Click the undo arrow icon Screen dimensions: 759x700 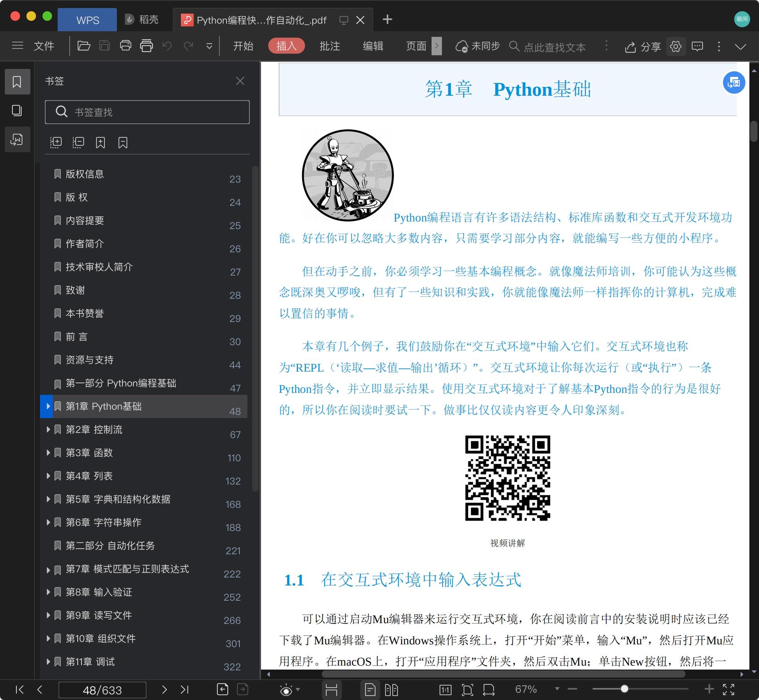coord(167,46)
